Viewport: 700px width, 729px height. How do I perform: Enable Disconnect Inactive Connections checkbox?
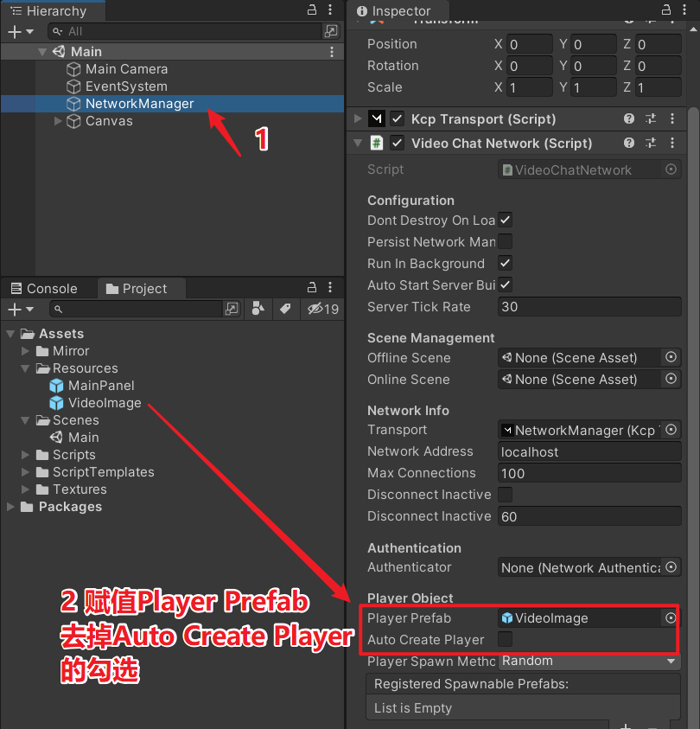(x=506, y=494)
